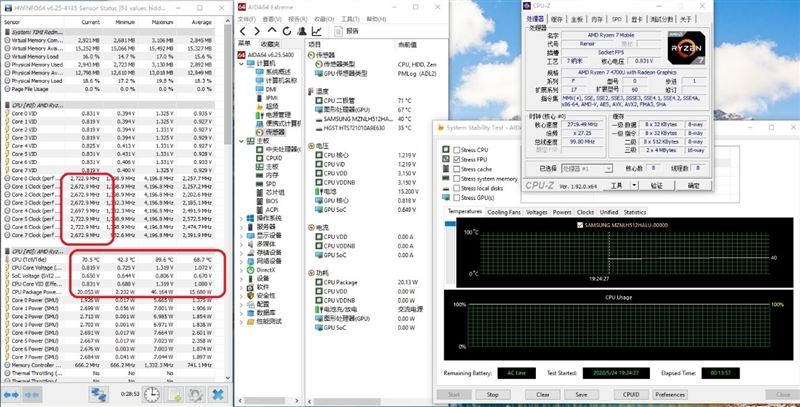The width and height of the screenshot is (800, 407).
Task: Open Cooling Fans tab in Stability Test
Action: (504, 212)
